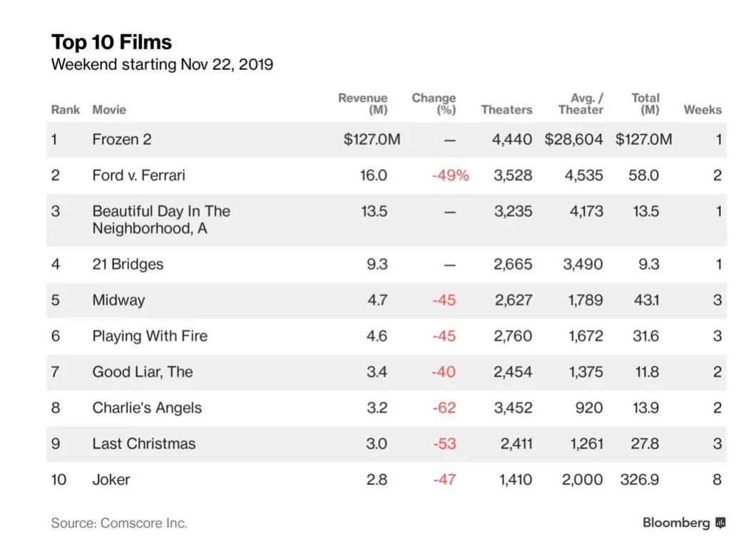Click Joker's 326.9 total revenue value
756x556 pixels.
click(x=640, y=479)
